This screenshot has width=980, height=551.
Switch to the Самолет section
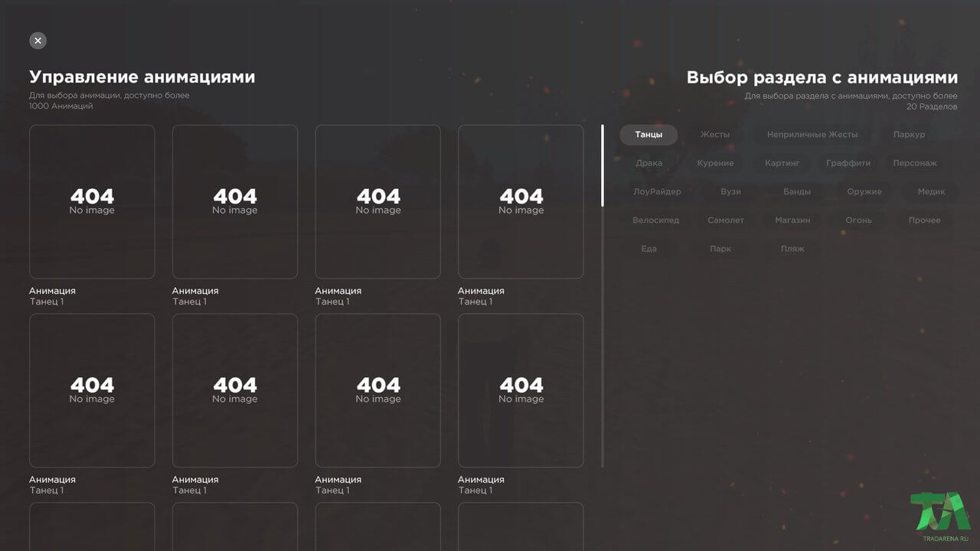725,220
